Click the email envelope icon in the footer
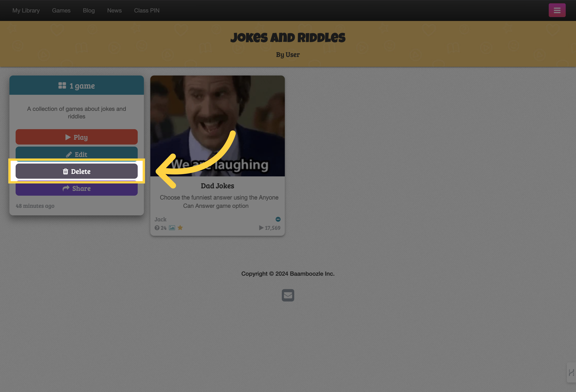 [288, 295]
